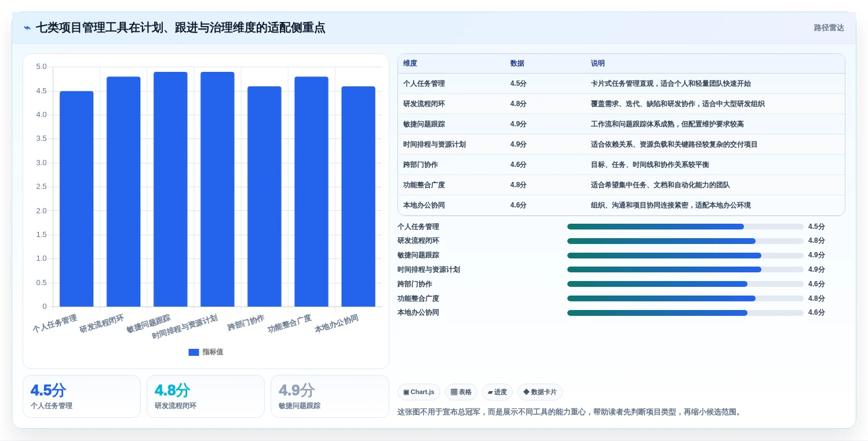This screenshot has width=868, height=441.
Task: Click the 跨部门协作 bar in the chart
Action: (x=264, y=196)
